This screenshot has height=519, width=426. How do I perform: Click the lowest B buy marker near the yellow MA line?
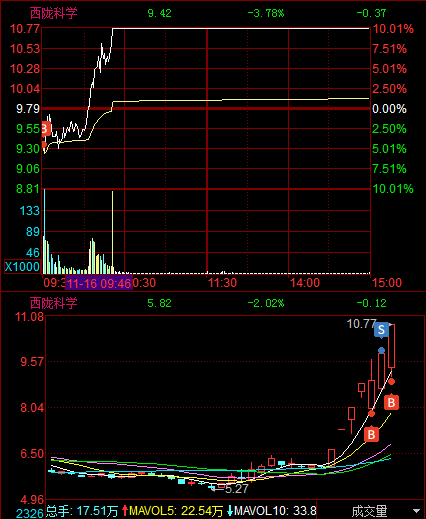coord(371,434)
